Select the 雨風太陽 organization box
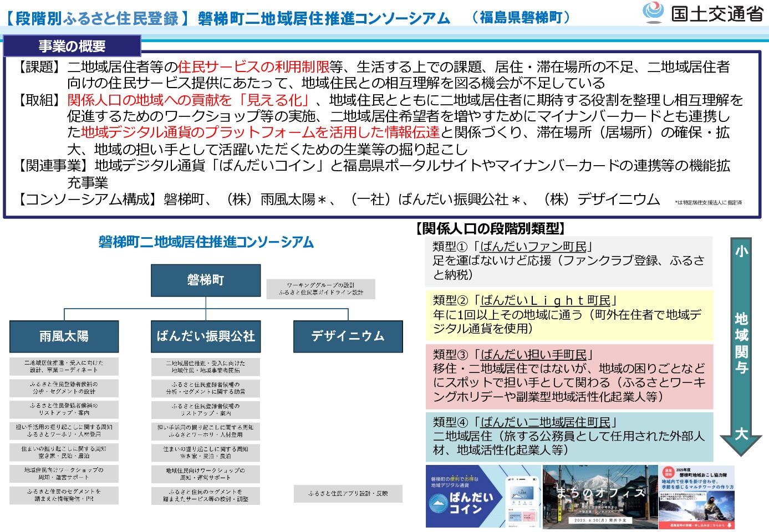 [64, 336]
